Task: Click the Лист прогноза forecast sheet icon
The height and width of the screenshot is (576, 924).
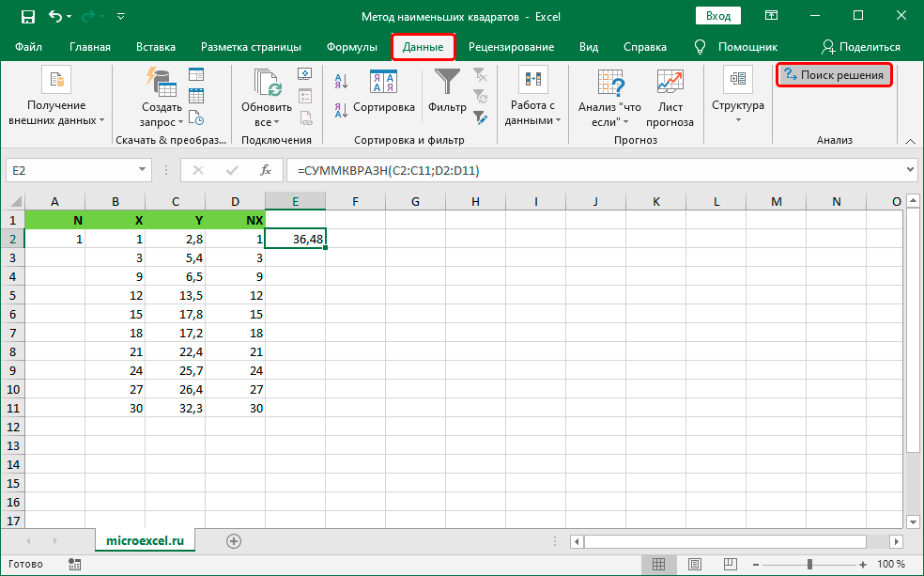Action: click(x=670, y=83)
